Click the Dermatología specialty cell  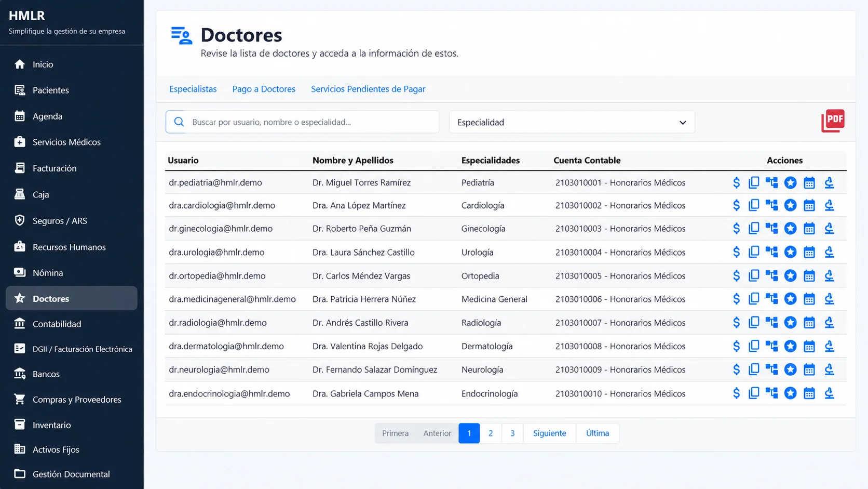click(487, 346)
